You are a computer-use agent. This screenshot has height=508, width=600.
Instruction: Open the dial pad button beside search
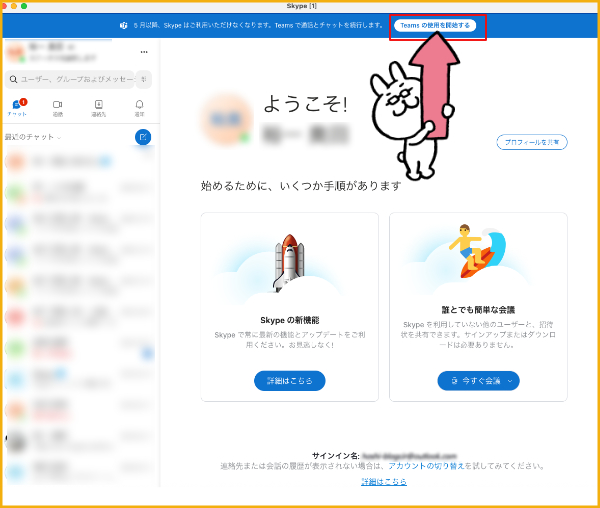click(144, 79)
